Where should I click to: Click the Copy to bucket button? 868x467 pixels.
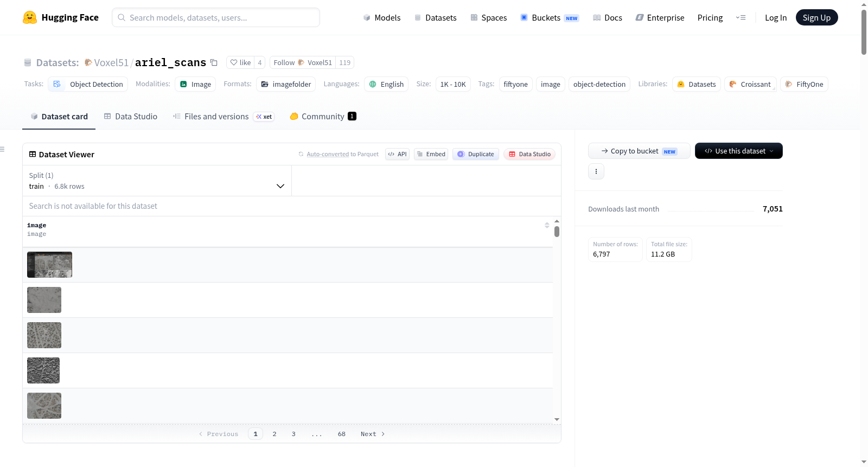[x=639, y=151]
